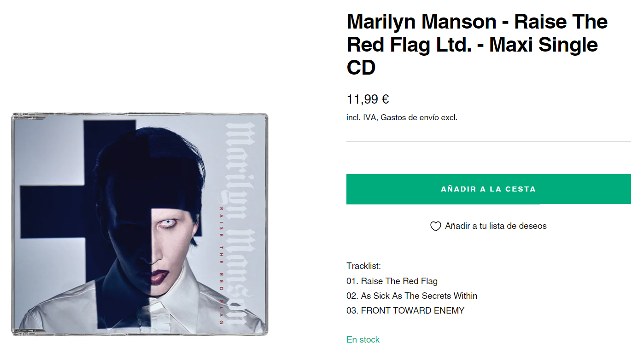Click the 11,99 € price

tap(368, 99)
